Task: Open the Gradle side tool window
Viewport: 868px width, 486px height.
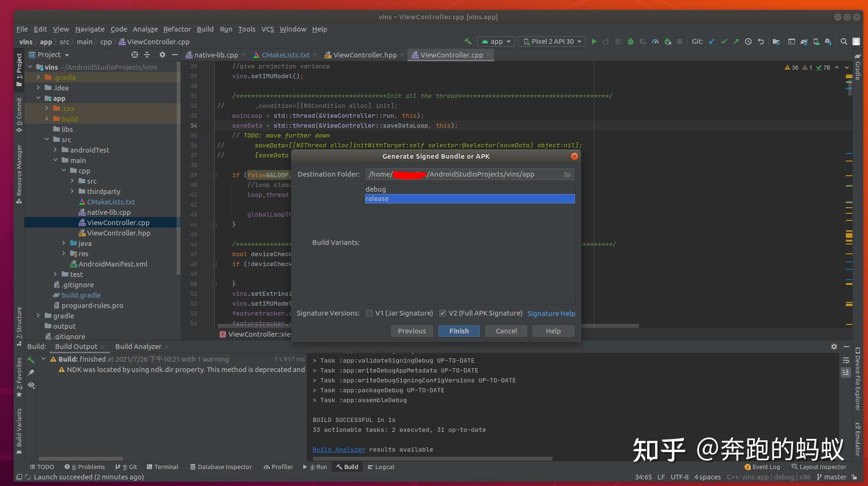Action: 858,67
